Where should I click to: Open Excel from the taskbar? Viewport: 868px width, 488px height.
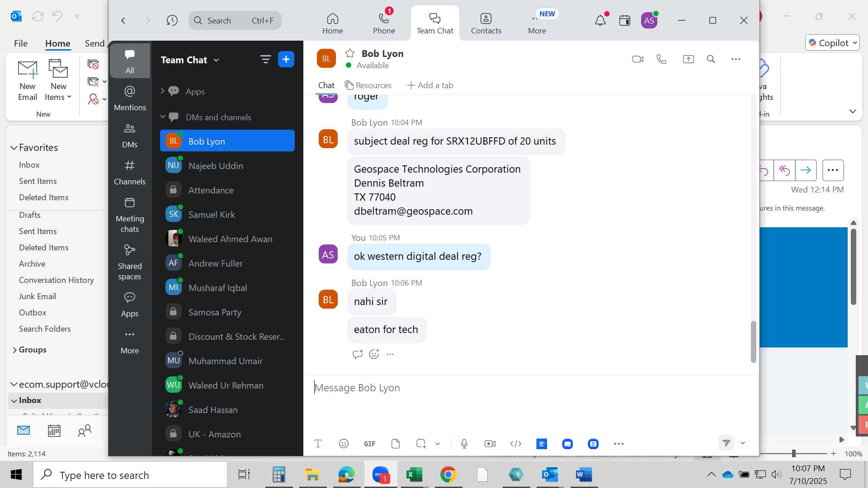coord(414,475)
